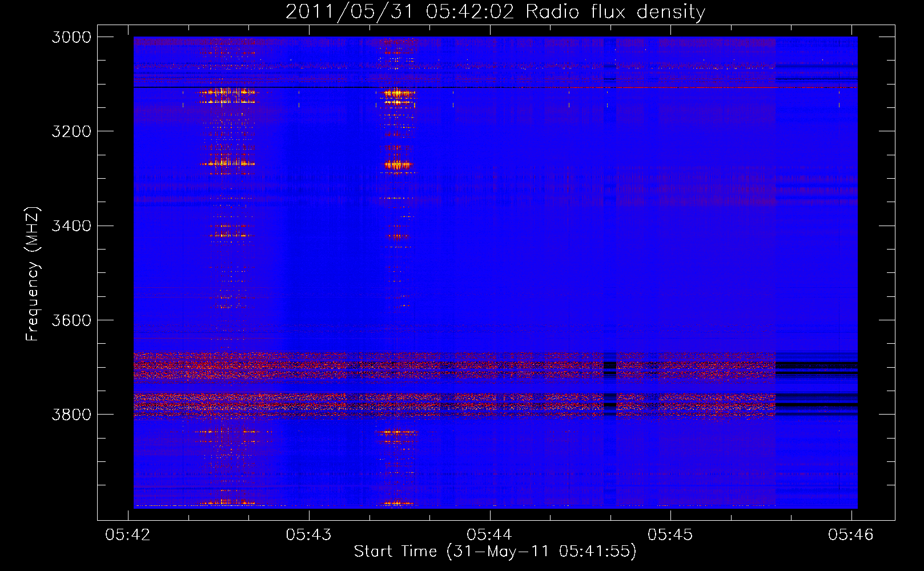Click the 05:42 time tick label

128,534
